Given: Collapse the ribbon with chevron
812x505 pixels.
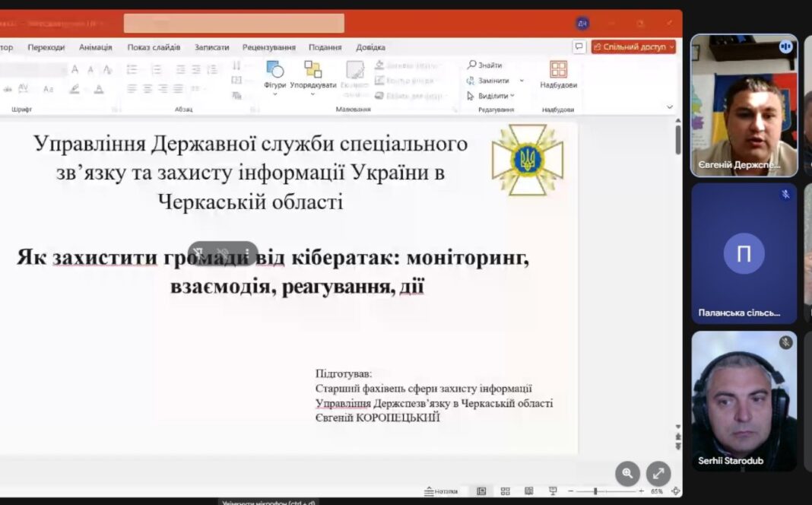Looking at the screenshot, I should coord(670,107).
